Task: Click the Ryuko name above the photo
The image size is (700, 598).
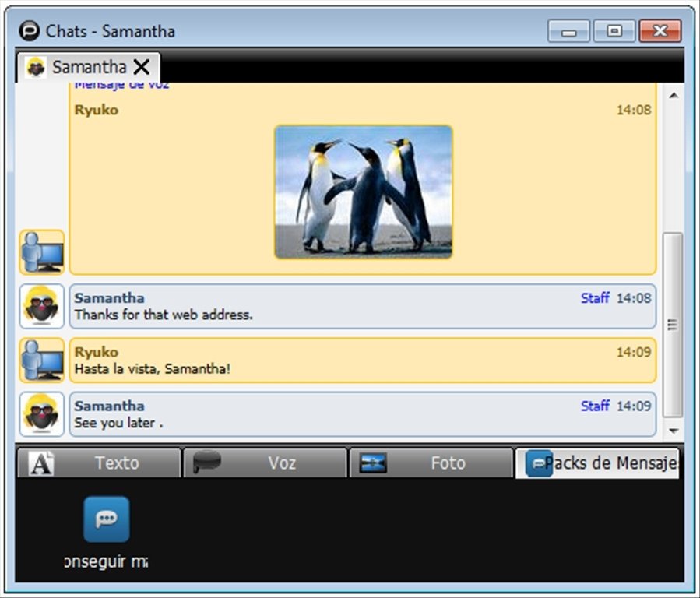Action: (97, 110)
